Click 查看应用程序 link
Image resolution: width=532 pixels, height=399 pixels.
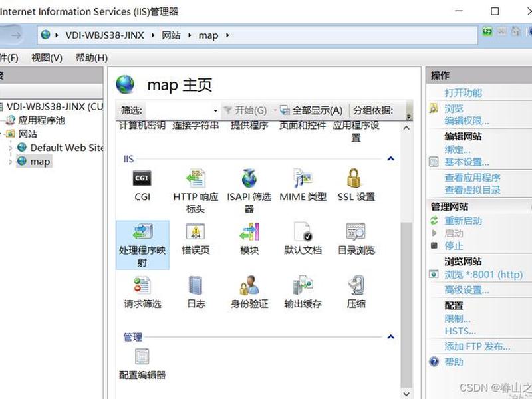[473, 177]
